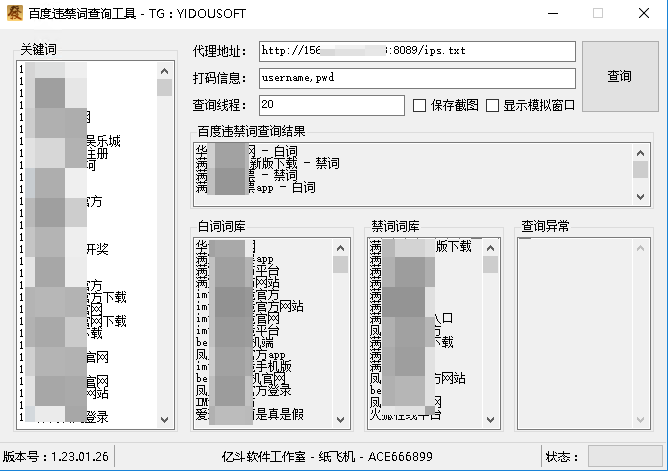Image resolution: width=668 pixels, height=471 pixels.
Task: Click the 版本号 1.23.01.26 status text
Action: [x=55, y=457]
